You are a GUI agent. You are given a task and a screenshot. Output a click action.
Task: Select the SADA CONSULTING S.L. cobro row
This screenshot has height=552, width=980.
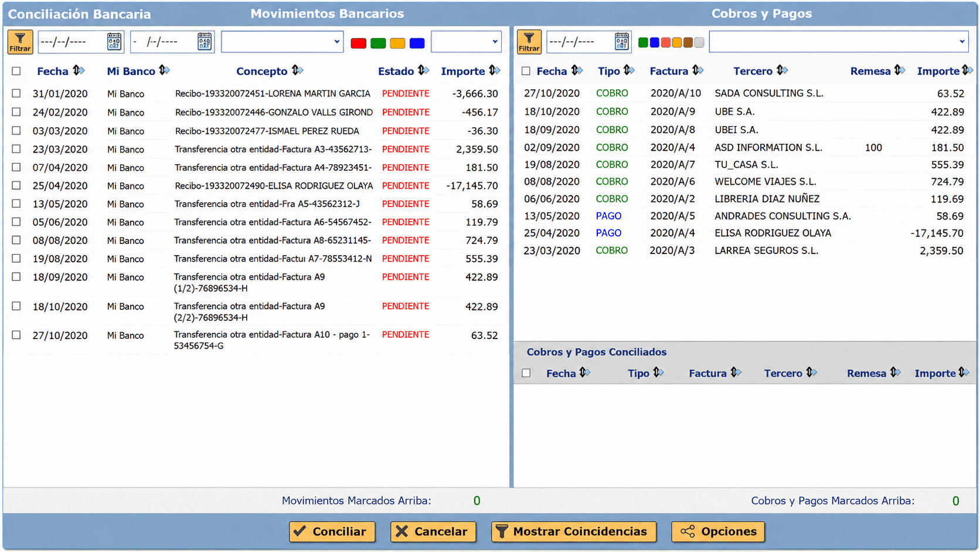click(x=744, y=93)
